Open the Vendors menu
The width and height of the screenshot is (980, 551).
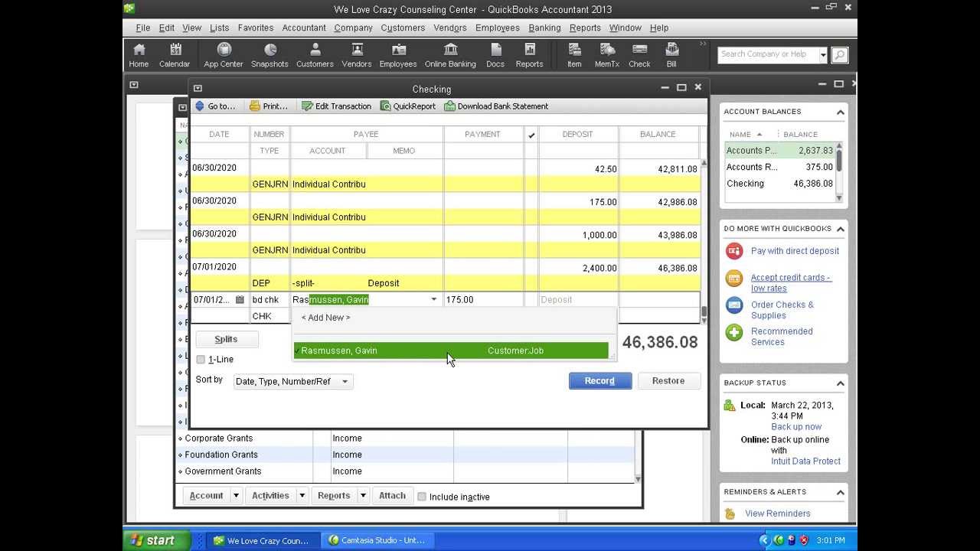point(450,28)
